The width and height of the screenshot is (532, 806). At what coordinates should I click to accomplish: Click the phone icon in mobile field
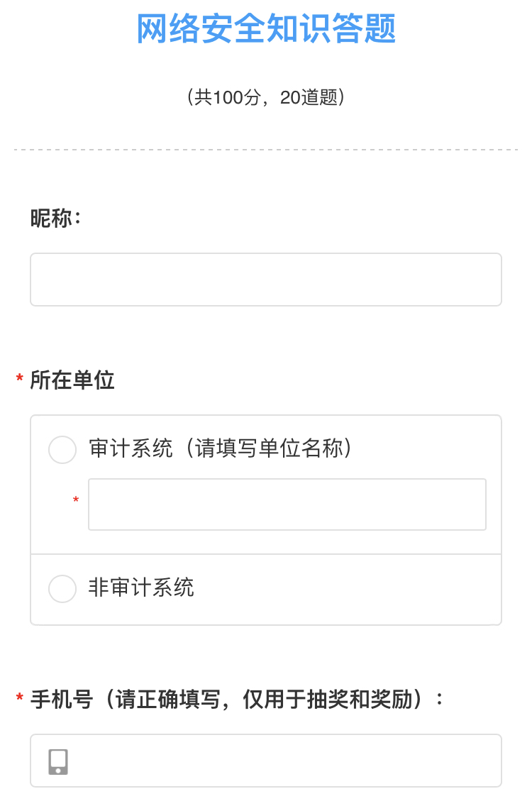58,761
